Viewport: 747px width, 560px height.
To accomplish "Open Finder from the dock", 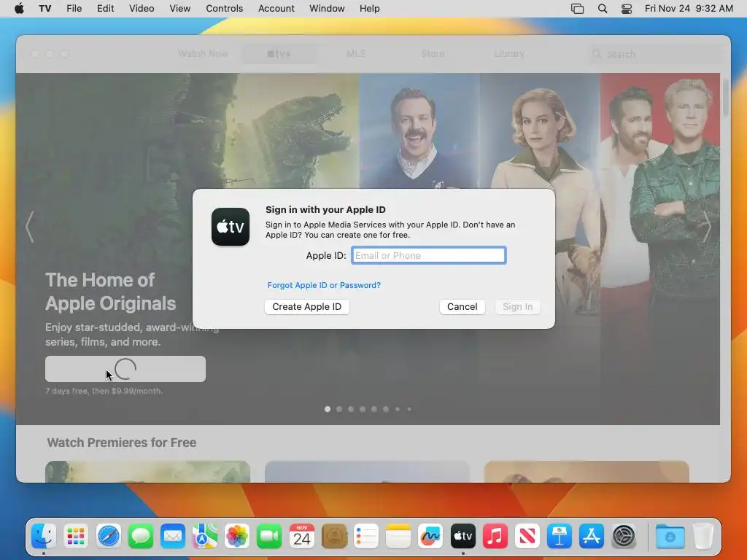I will 44,536.
